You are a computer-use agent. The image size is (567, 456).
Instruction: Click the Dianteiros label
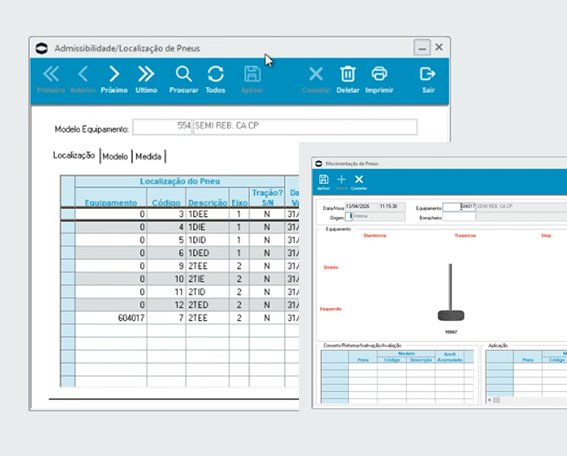tap(375, 236)
